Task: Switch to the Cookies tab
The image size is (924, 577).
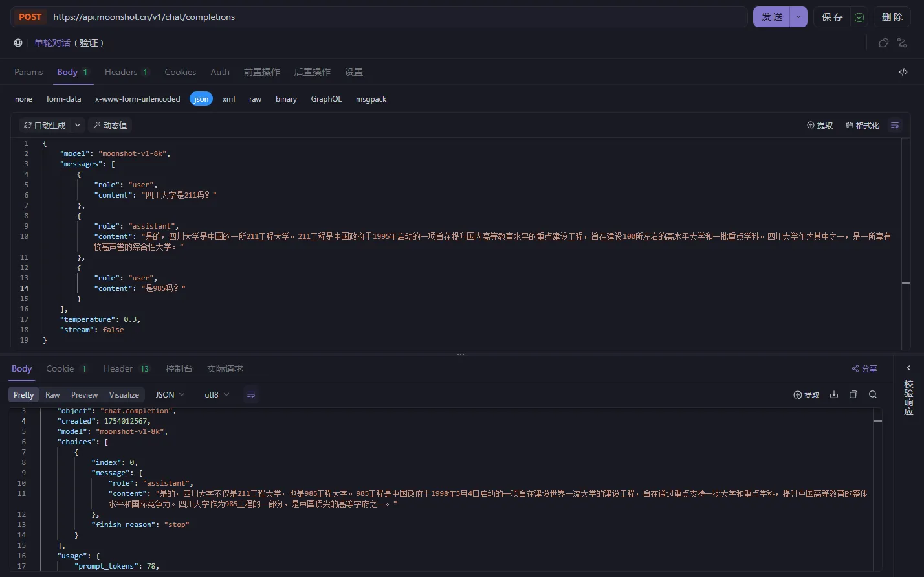Action: pos(181,72)
